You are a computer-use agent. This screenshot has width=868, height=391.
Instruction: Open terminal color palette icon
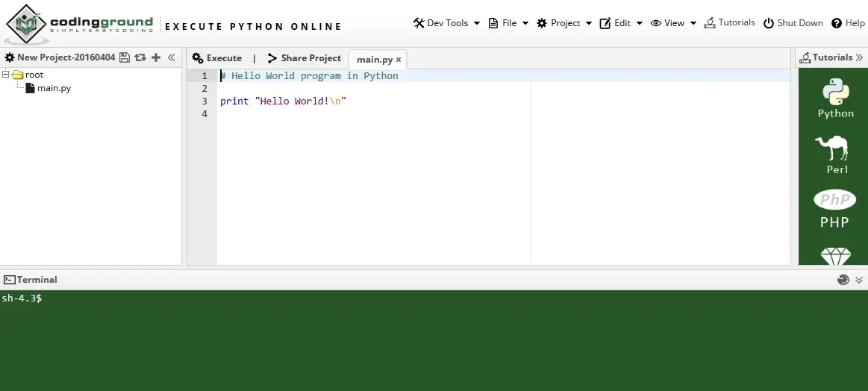tap(843, 280)
